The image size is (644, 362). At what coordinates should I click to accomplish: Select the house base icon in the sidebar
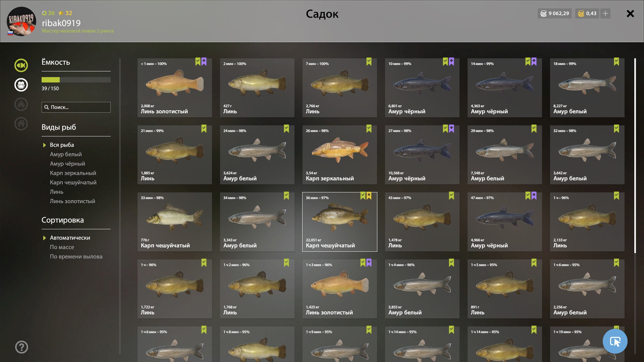pos(21,124)
